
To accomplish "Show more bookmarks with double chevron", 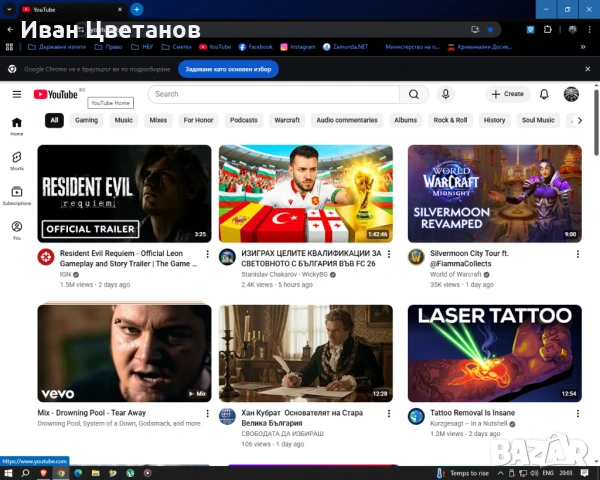I will point(583,47).
